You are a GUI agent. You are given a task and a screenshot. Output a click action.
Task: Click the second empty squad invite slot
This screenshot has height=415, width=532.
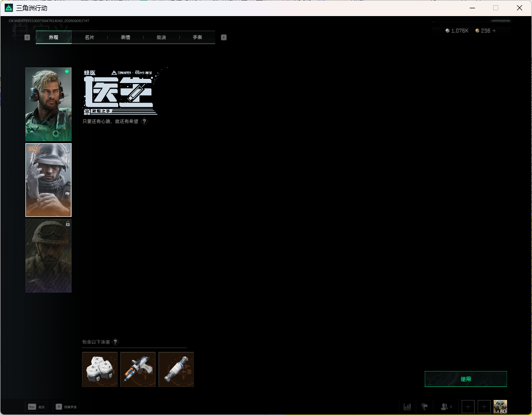pos(484,407)
